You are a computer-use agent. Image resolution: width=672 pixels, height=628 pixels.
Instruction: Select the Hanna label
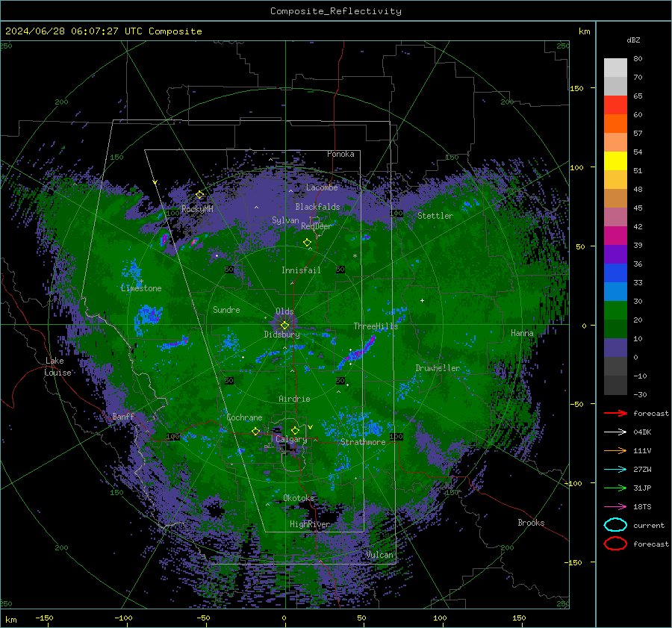click(522, 332)
